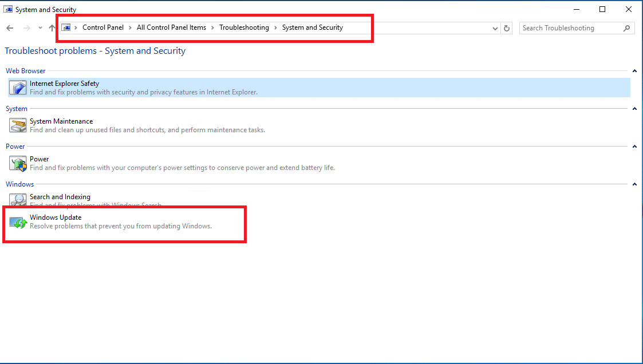Navigate to Troubleshooting breadcrumb
The width and height of the screenshot is (643, 364).
pyautogui.click(x=244, y=27)
